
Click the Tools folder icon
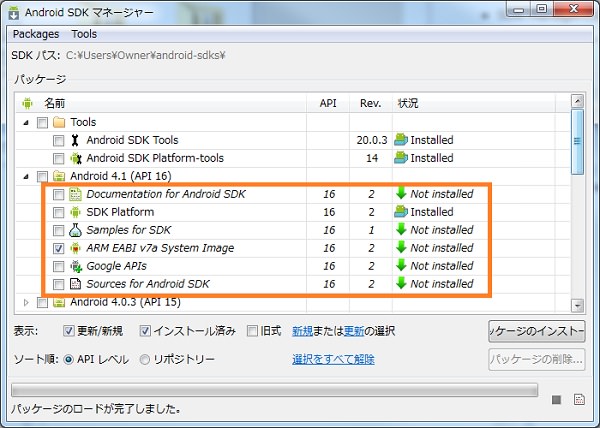click(59, 122)
